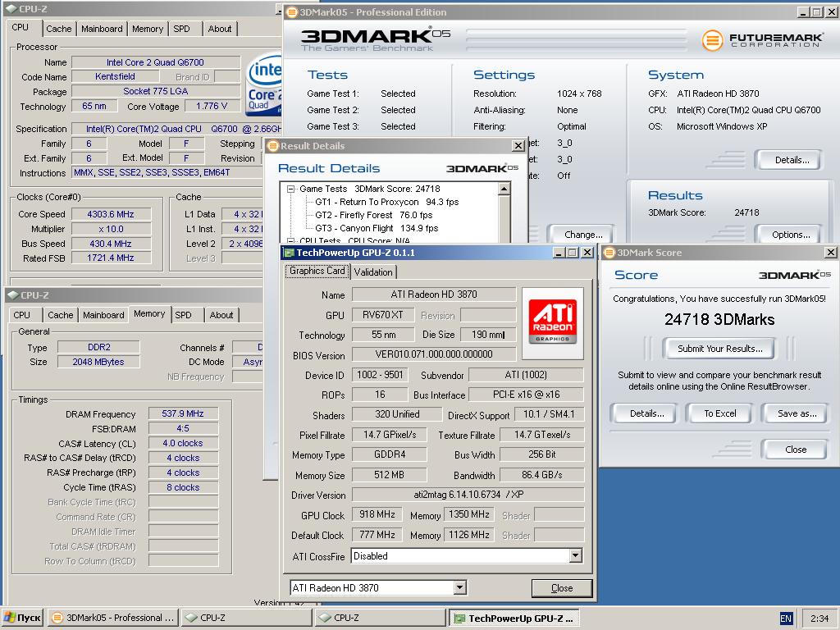840x630 pixels.
Task: Click the first CPU-Z taskbar button
Action: point(246,618)
